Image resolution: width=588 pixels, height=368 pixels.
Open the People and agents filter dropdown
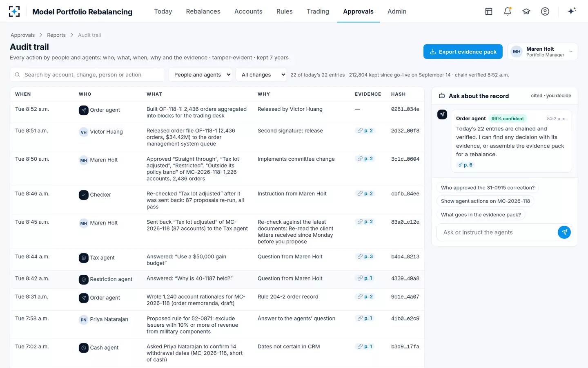[x=200, y=74]
